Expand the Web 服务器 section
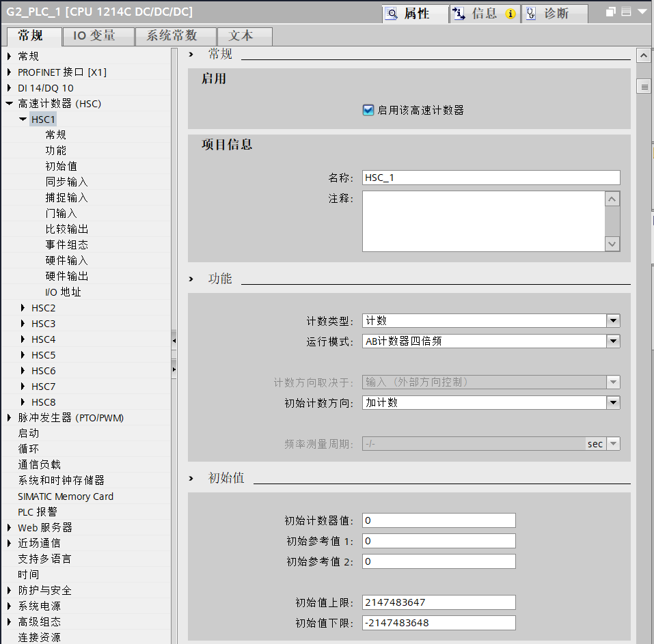 coord(8,527)
